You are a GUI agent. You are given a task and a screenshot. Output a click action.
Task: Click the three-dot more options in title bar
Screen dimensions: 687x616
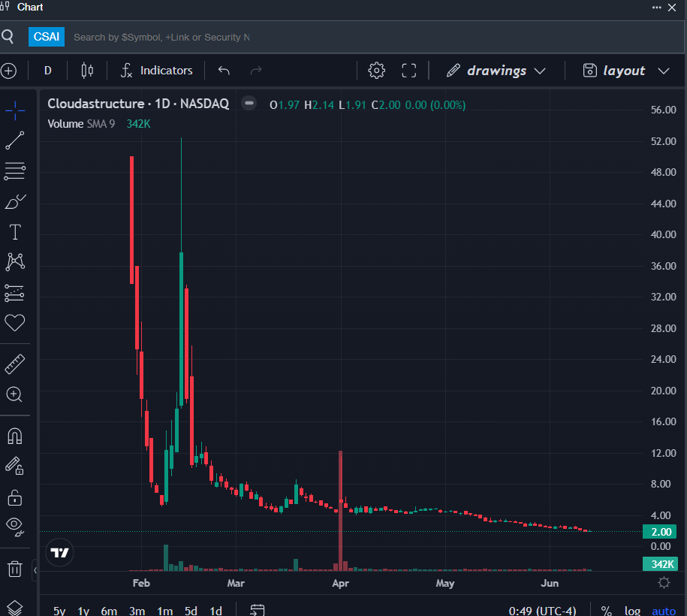(656, 8)
